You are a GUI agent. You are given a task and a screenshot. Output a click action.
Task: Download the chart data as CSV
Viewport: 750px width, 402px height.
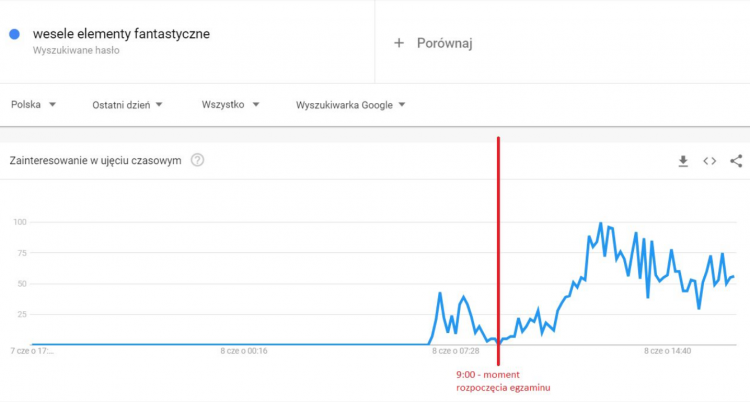point(683,160)
